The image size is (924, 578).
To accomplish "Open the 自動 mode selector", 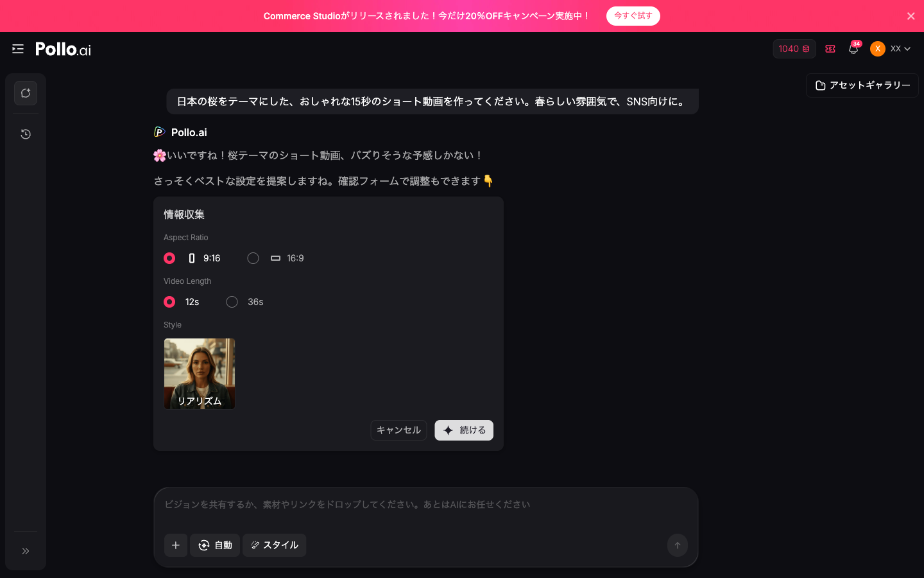I will point(215,545).
